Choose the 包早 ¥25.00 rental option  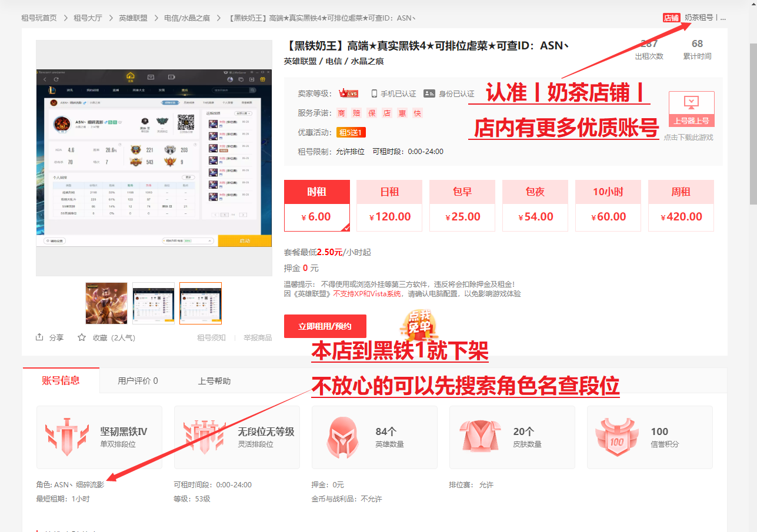point(462,206)
